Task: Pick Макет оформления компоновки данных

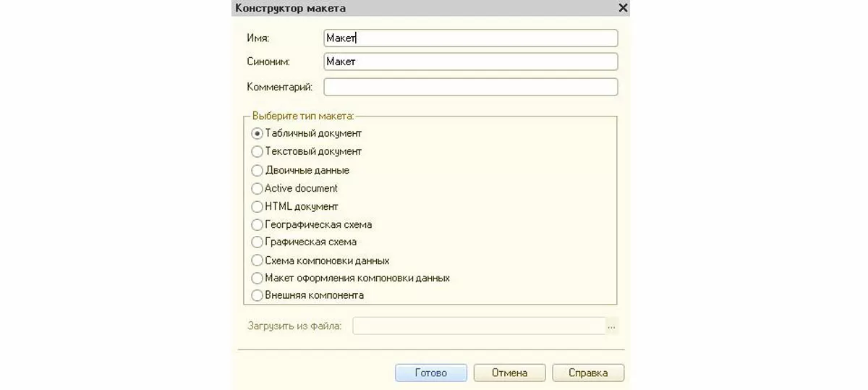Action: 257,279
